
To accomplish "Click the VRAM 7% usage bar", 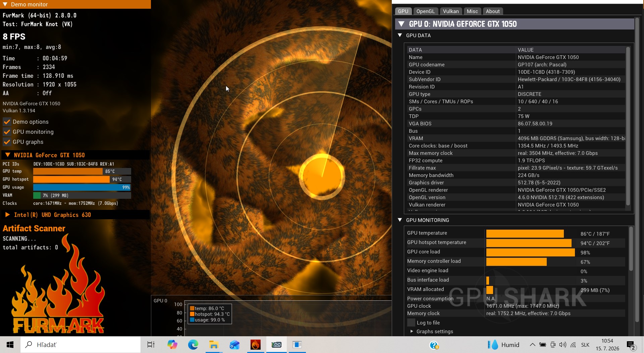I will (82, 195).
